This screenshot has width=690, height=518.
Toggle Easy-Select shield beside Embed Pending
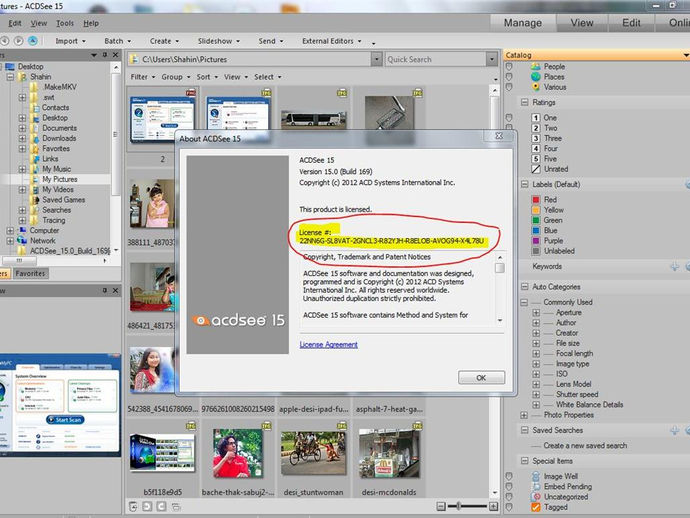pos(509,486)
